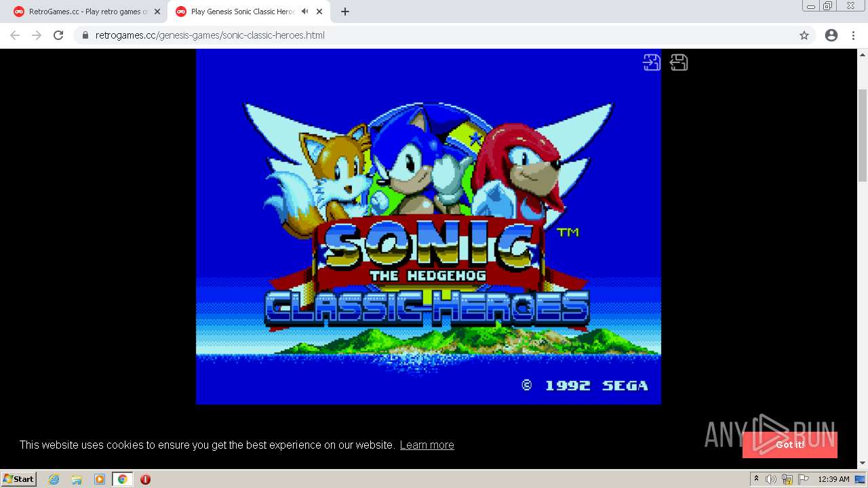Click the scrollbar down arrow
Screen dimensions: 868x488
coord(863,464)
